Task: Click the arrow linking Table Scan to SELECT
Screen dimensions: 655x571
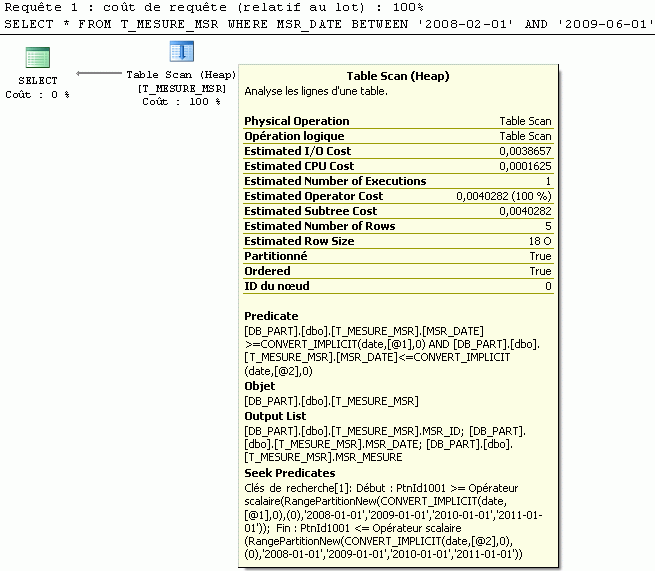Action: click(x=98, y=73)
